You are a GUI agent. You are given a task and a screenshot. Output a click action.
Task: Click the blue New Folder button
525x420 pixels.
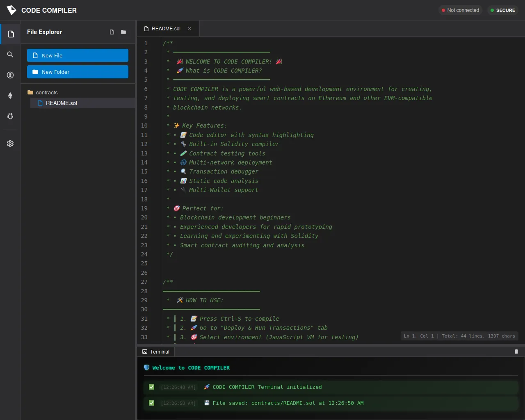pyautogui.click(x=78, y=72)
